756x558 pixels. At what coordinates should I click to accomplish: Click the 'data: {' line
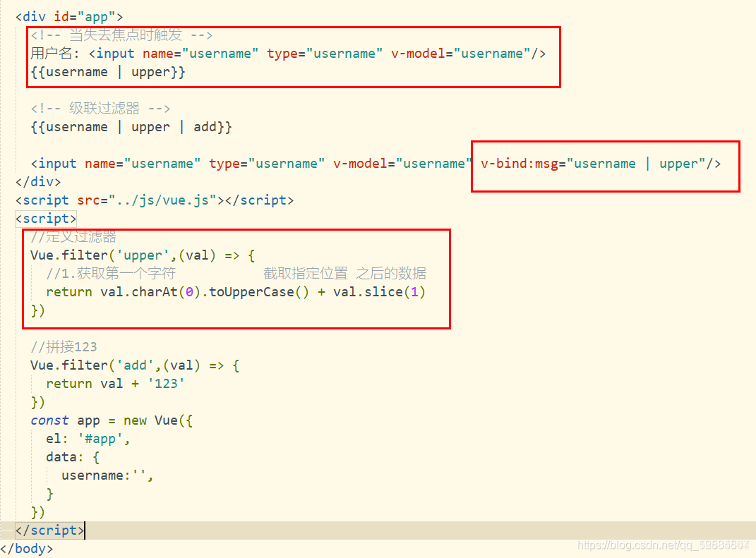[73, 457]
